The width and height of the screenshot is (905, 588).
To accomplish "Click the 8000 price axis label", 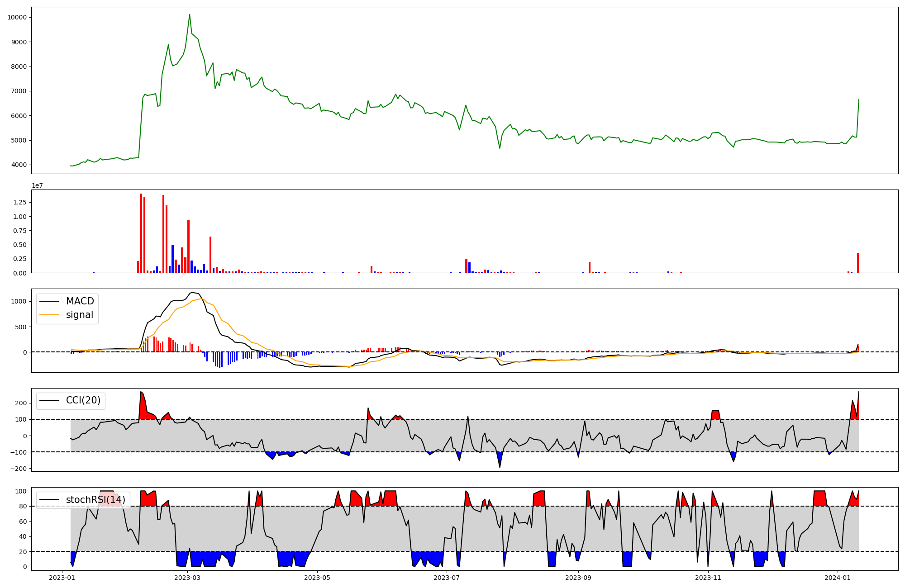I will (x=19, y=66).
